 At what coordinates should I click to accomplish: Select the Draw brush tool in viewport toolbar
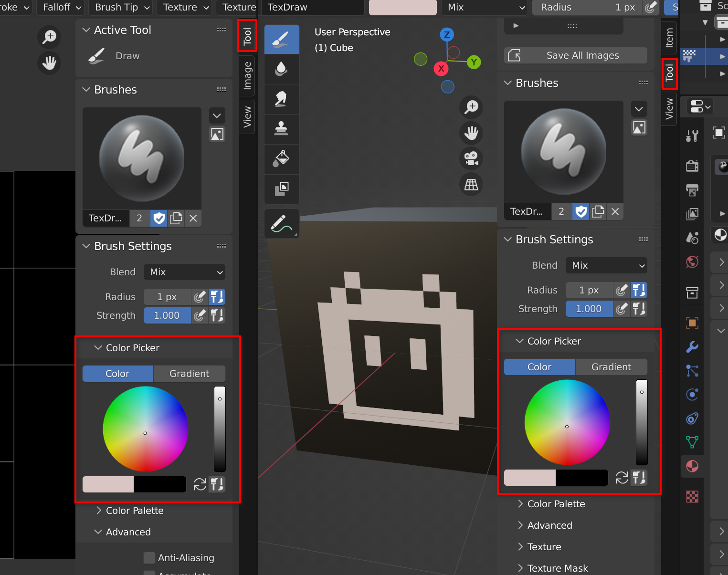282,40
